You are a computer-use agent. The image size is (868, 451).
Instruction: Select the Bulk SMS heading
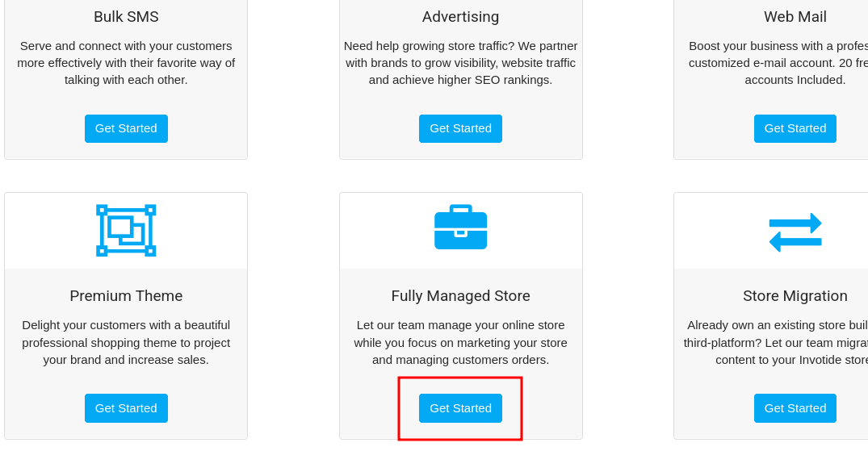126,17
